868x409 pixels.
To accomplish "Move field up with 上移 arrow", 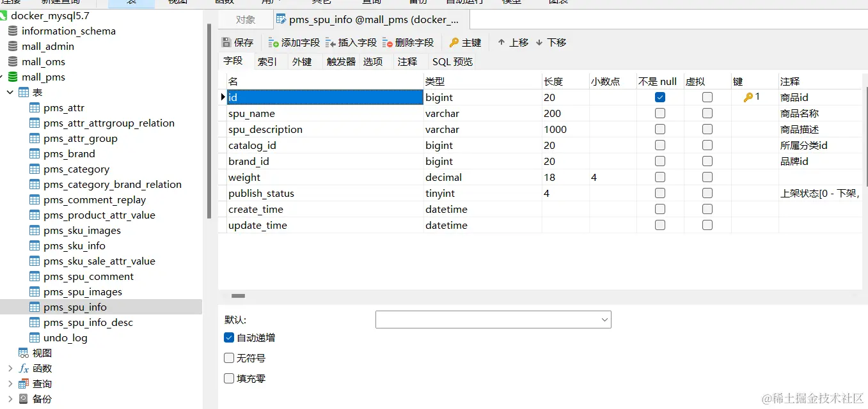I will coord(501,42).
